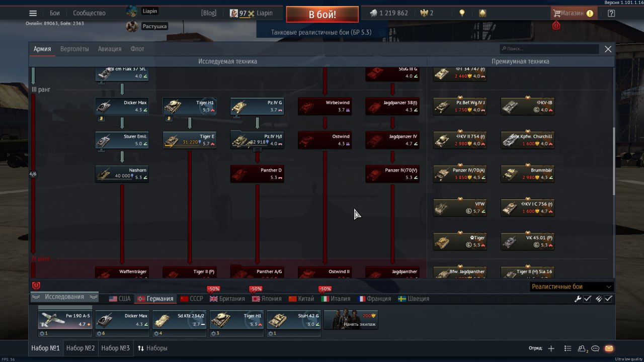Select premium Brummbär vehicle
Viewport: 644px width, 362px height.
pos(527,173)
